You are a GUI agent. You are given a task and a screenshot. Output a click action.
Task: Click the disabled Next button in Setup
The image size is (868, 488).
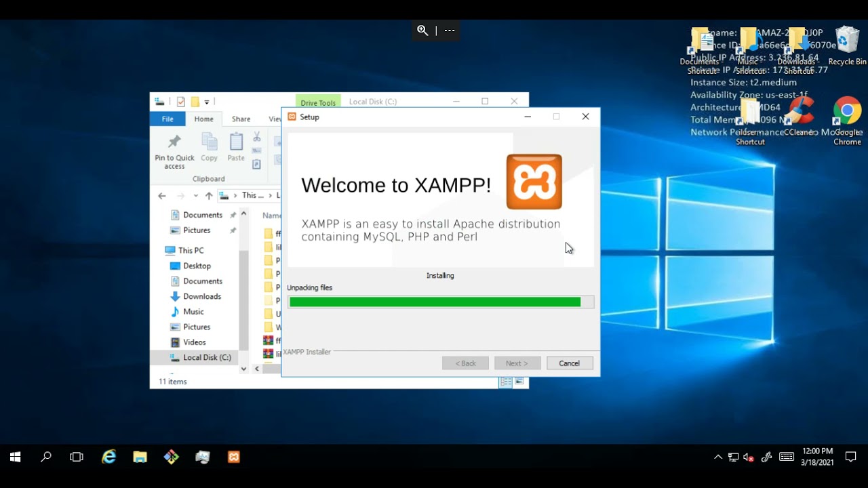pyautogui.click(x=517, y=363)
